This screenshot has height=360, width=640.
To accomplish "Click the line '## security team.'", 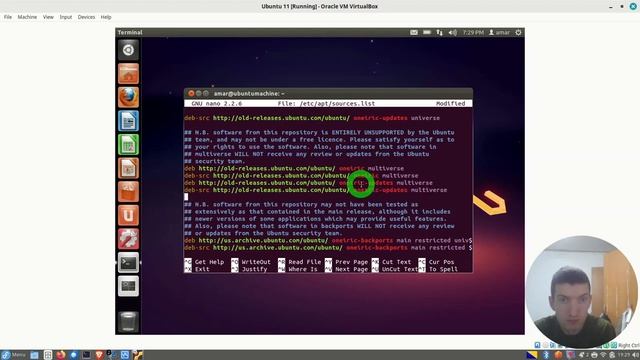I will point(214,161).
